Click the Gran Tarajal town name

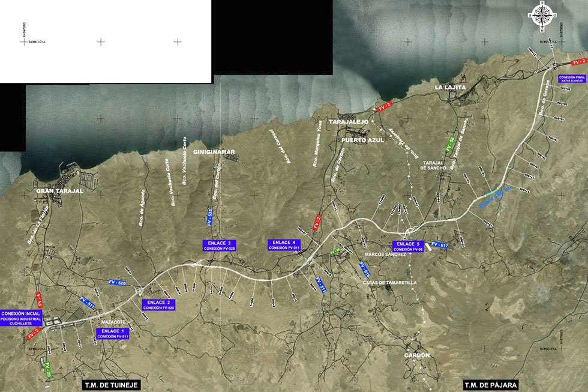(x=59, y=190)
